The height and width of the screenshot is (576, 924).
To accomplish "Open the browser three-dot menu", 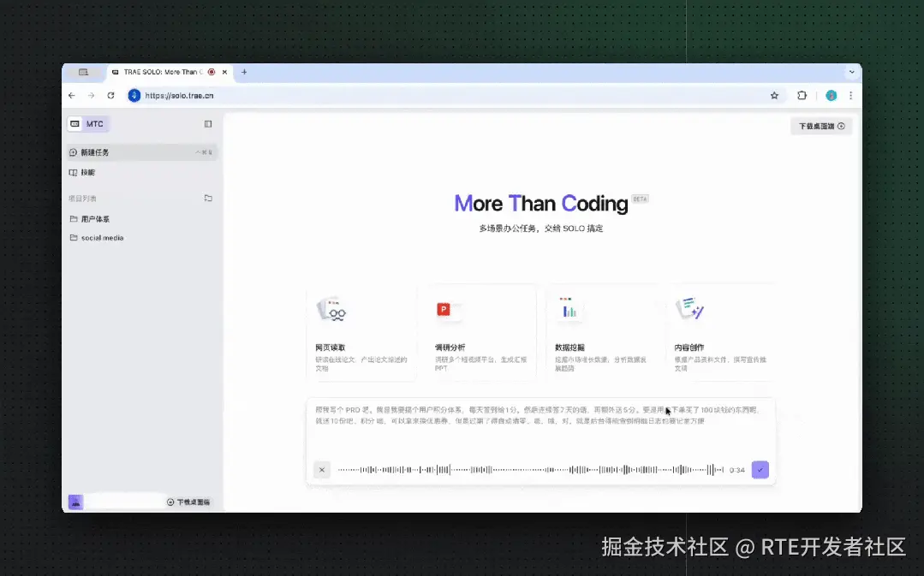I will coord(850,95).
